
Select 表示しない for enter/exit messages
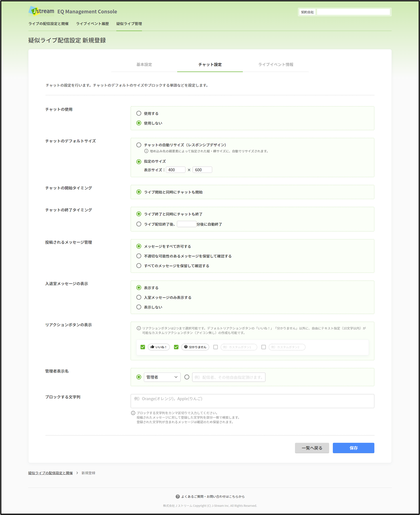139,307
